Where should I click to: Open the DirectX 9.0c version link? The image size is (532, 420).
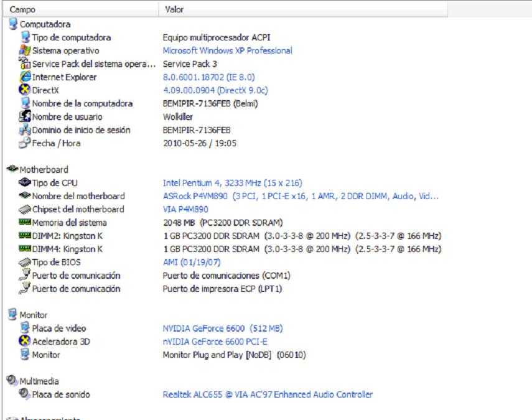215,90
